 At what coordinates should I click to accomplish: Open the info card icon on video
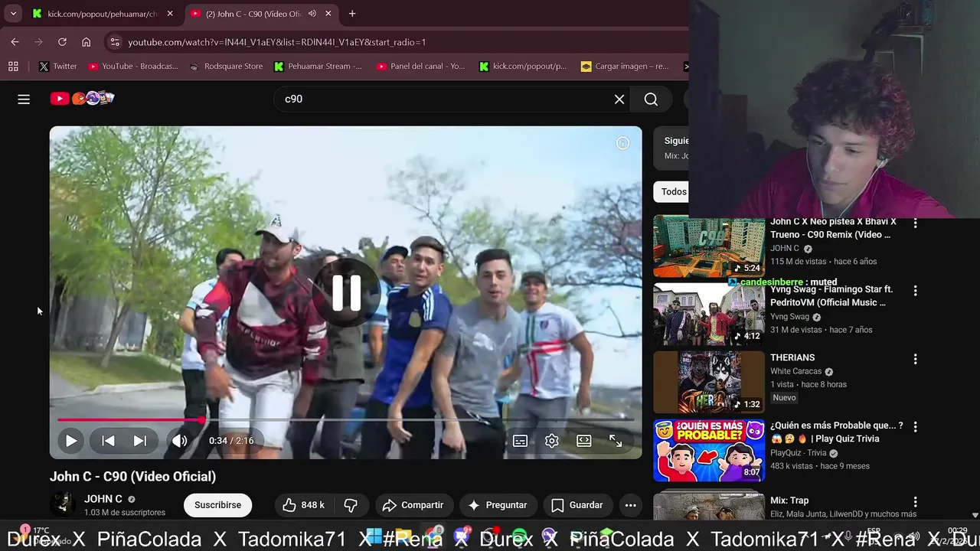click(622, 143)
